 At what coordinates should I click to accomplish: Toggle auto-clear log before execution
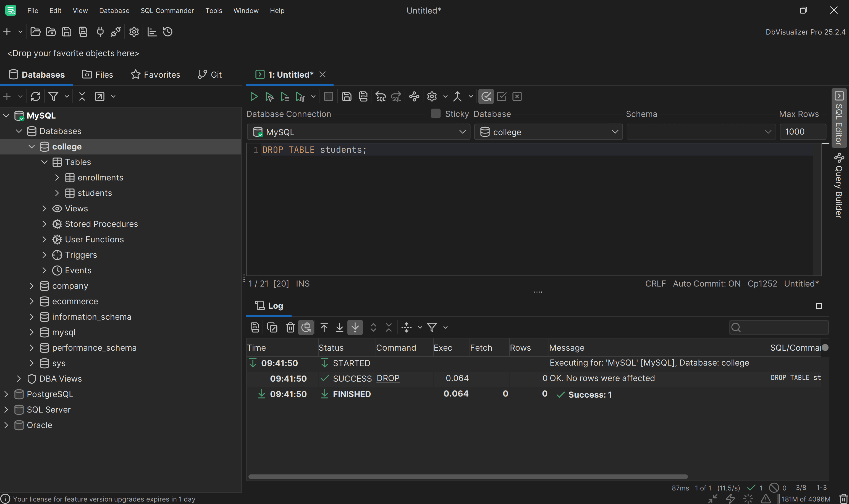tap(306, 327)
